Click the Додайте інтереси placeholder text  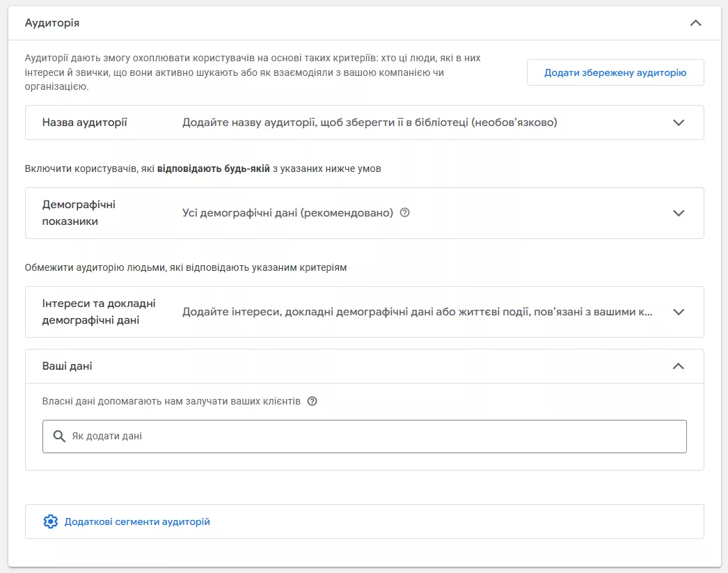(x=417, y=312)
